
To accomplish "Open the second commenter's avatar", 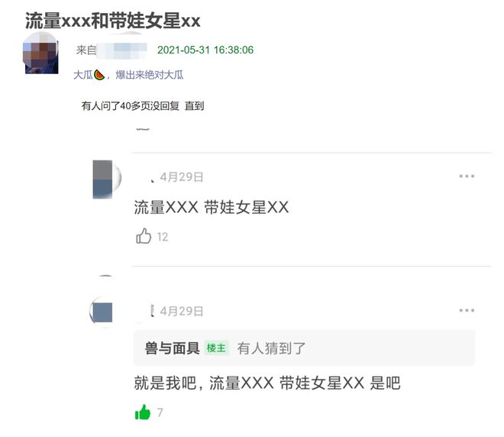I will pos(102,311).
